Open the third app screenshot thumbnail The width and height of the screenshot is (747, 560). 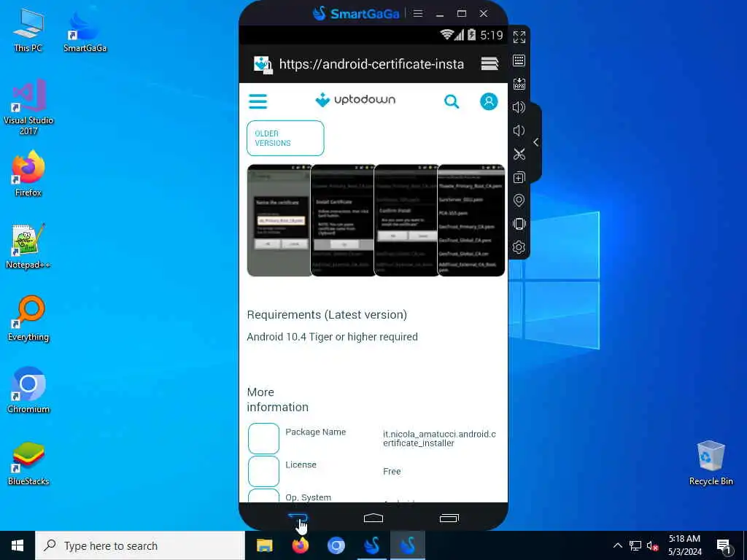(406, 220)
